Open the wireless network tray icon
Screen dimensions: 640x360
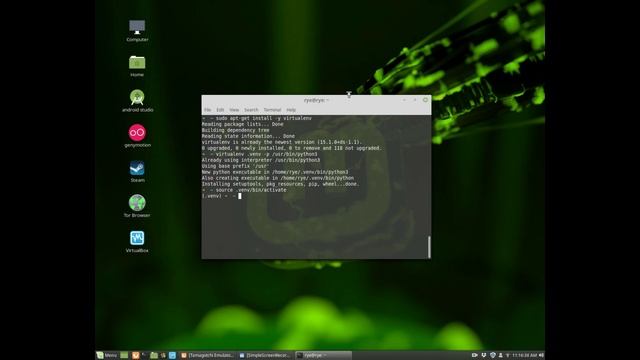508,356
